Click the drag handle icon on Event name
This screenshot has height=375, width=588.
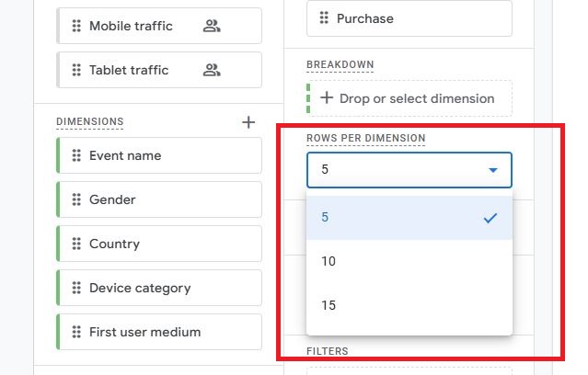coord(76,155)
